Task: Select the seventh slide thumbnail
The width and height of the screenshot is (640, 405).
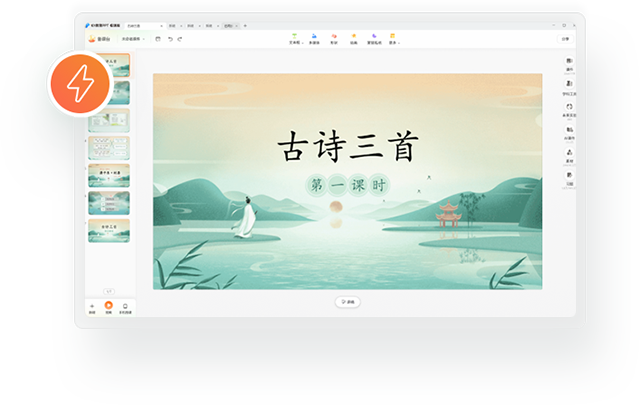Action: 109,231
